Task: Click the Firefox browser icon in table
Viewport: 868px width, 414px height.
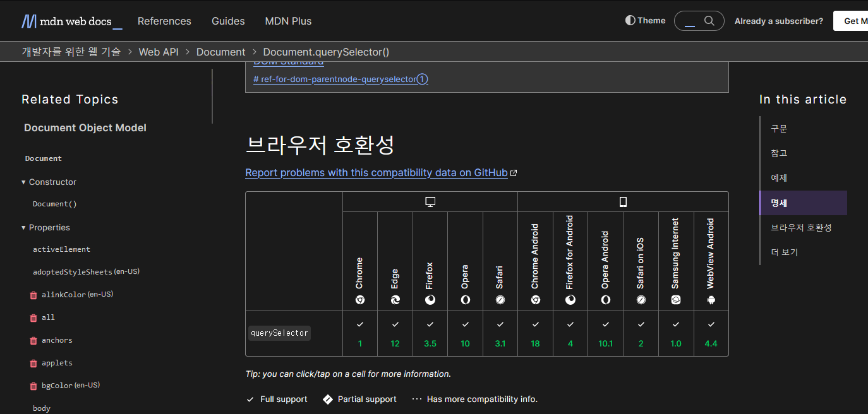Action: pyautogui.click(x=430, y=300)
